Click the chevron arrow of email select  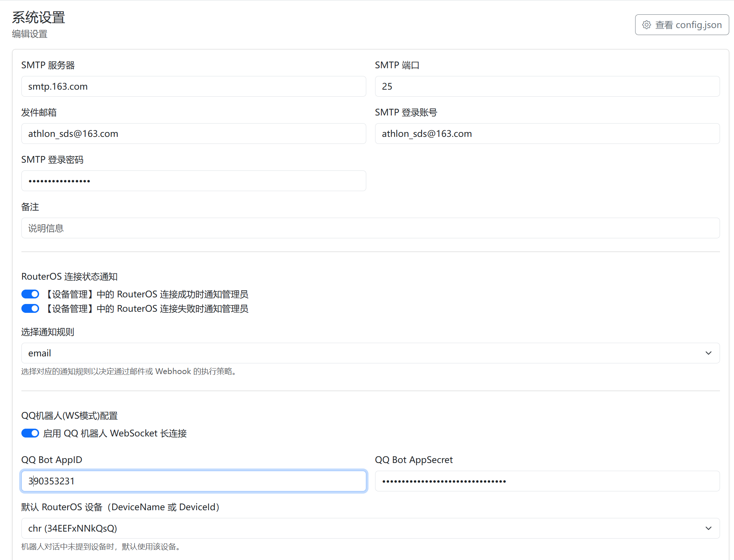(708, 353)
